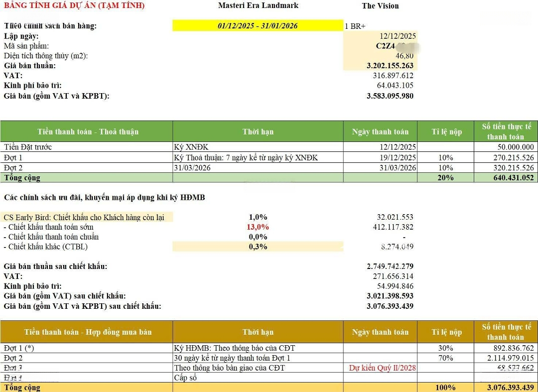Screen dimensions: 538x392
Task: Click the gold 'Tiền thanh toán - Hợp đồng mua bán' header
Action: coord(88,332)
